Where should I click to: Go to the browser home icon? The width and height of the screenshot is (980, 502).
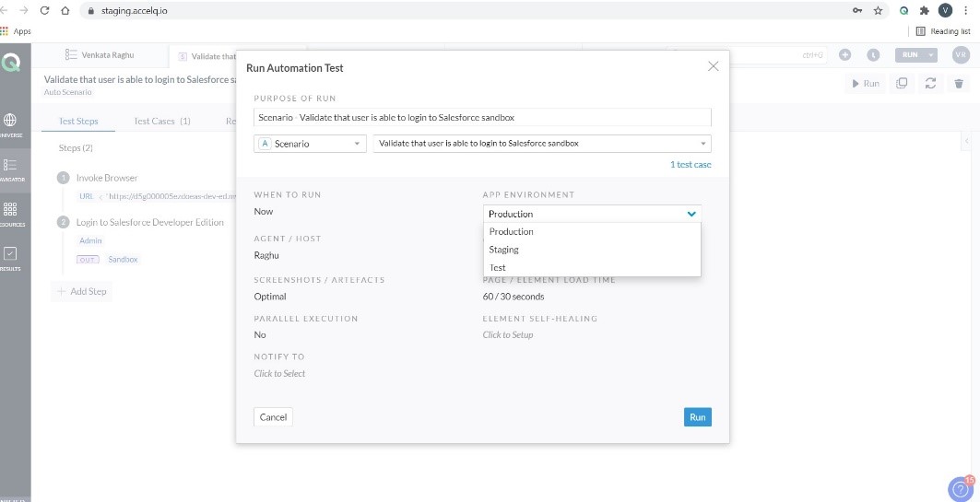coord(65,11)
